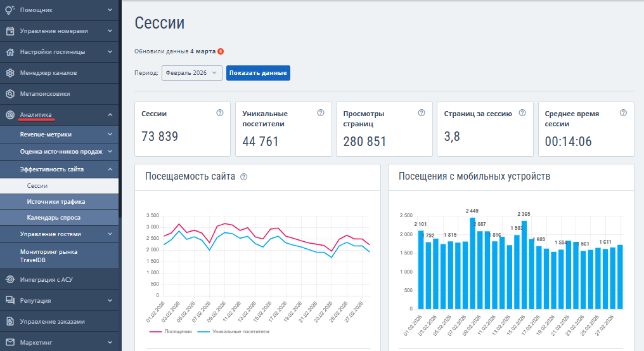
Task: Click the Channel manager icon
Action: [x=10, y=73]
